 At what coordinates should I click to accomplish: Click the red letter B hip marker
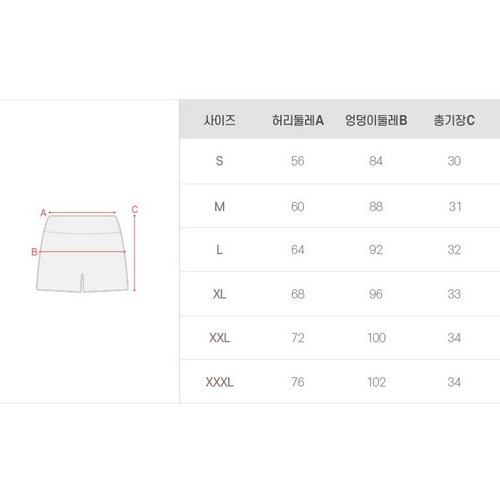click(x=34, y=252)
